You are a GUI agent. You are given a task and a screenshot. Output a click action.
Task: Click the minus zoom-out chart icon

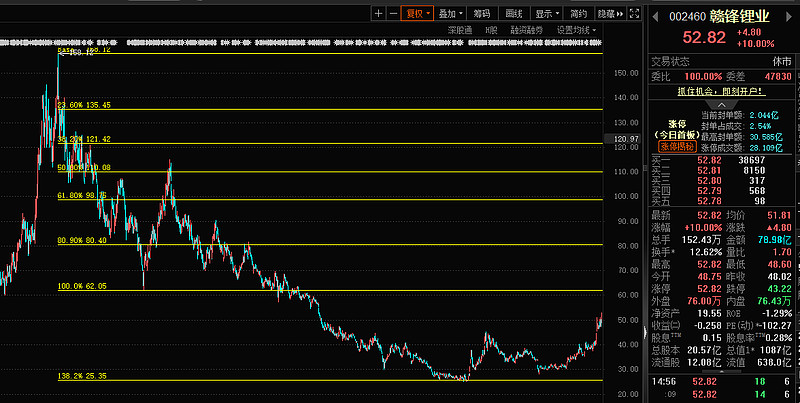coord(392,14)
